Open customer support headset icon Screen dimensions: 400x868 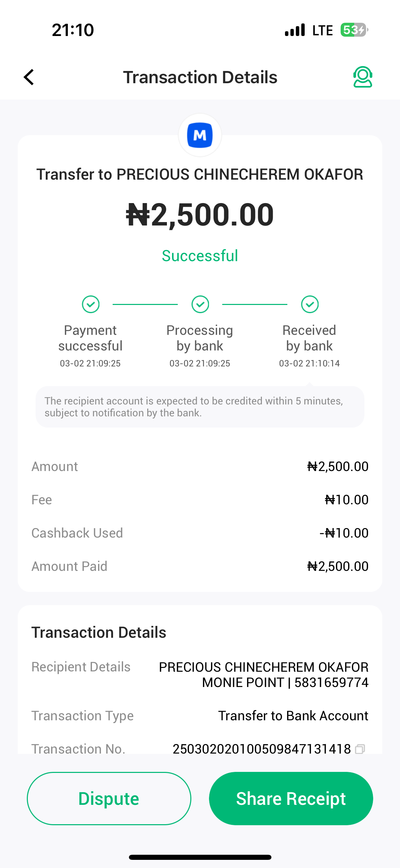pos(363,77)
